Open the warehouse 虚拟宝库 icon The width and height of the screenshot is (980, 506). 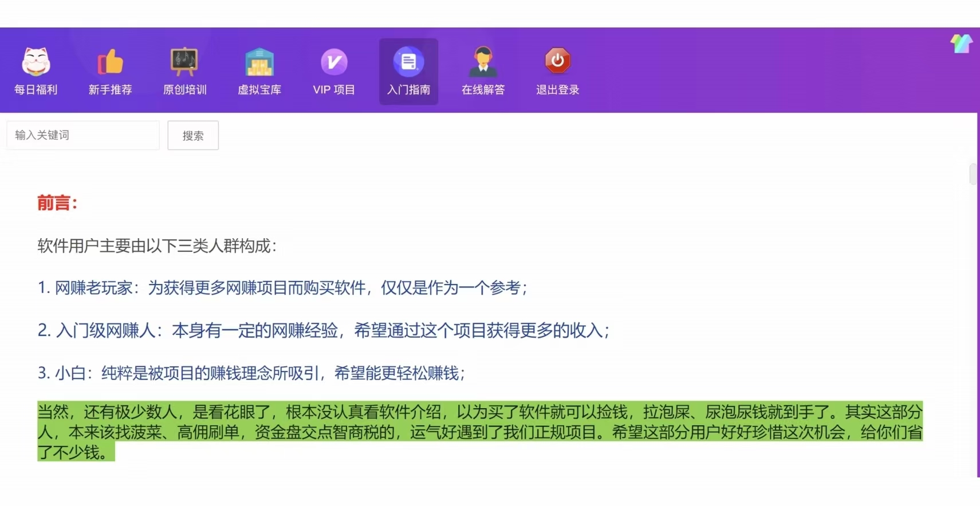pyautogui.click(x=259, y=61)
